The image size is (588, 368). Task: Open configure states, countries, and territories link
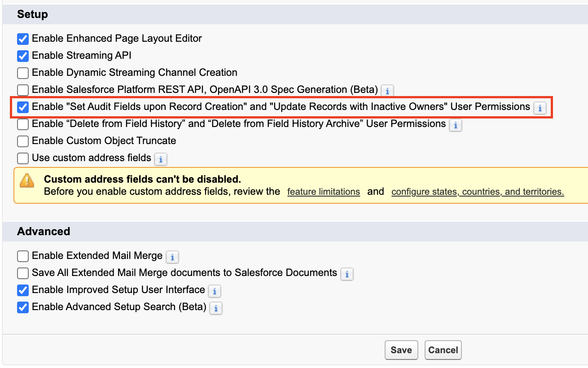click(478, 192)
